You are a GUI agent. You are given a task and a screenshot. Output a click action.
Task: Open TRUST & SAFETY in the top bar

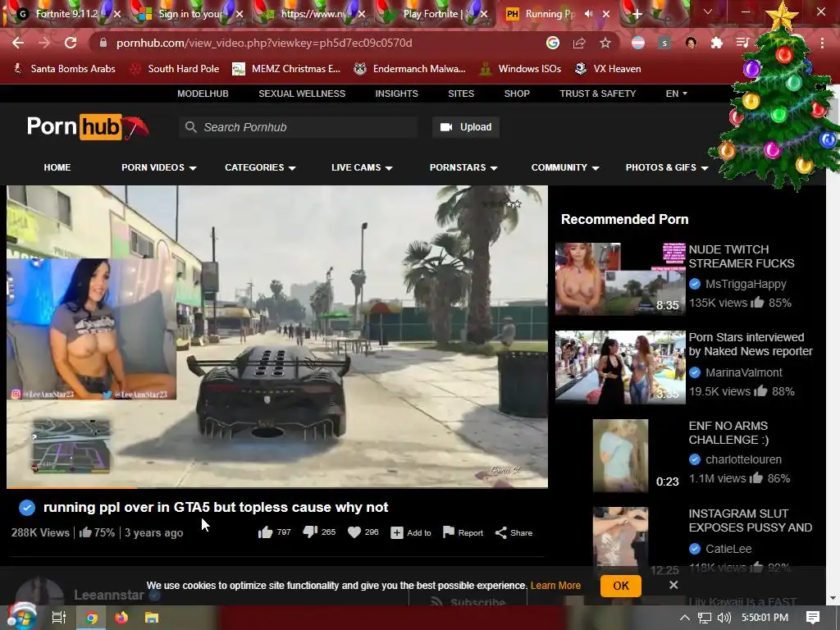598,94
